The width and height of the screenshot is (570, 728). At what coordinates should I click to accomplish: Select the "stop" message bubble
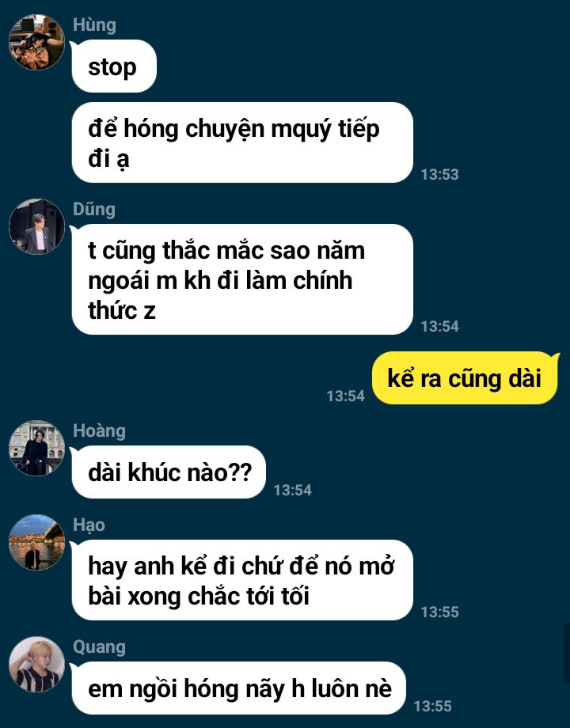pos(114,66)
